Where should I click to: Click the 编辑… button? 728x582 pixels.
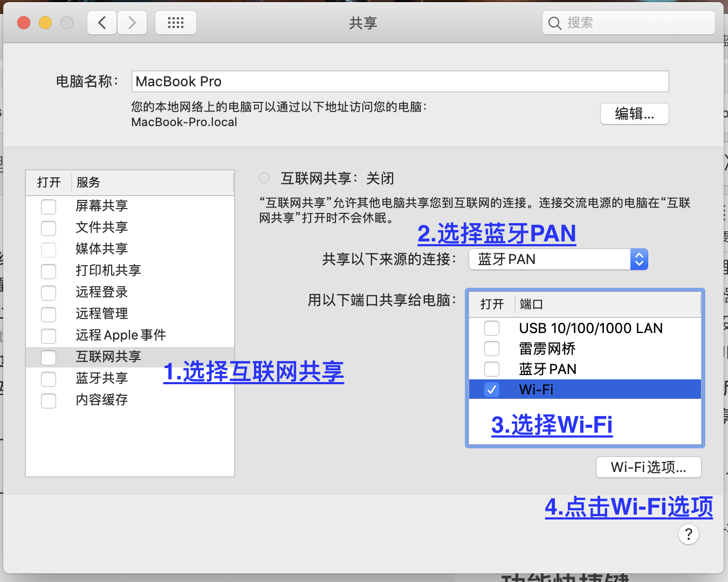[635, 114]
